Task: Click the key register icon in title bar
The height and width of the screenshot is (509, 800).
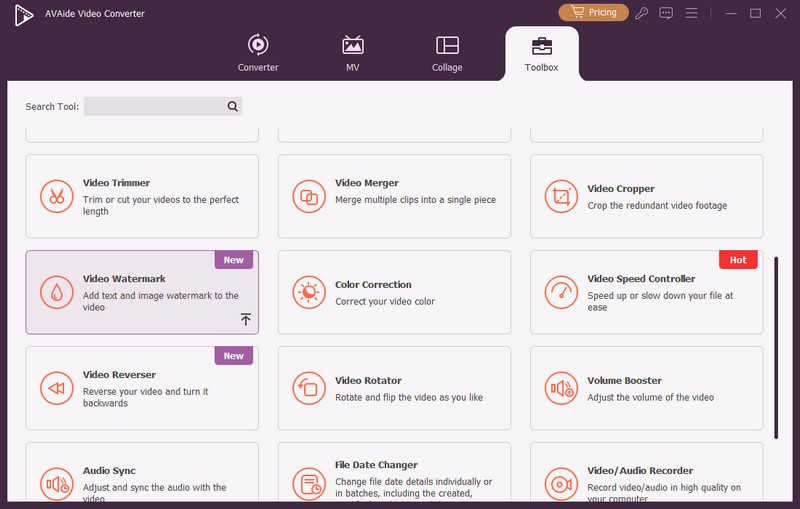Action: click(642, 13)
